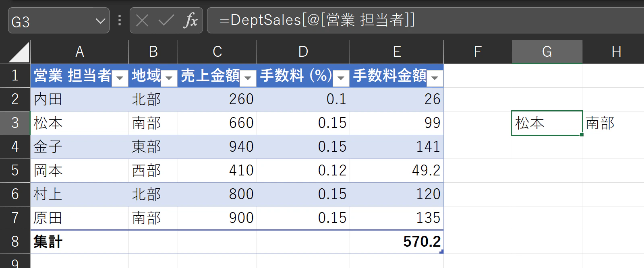
Task: Select row 1 header
Action: coord(15,76)
